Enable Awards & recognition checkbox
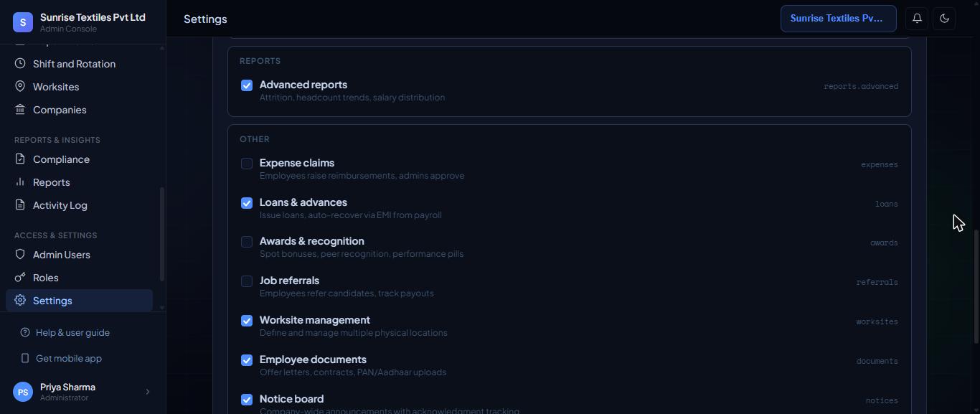980x414 pixels. [x=247, y=242]
